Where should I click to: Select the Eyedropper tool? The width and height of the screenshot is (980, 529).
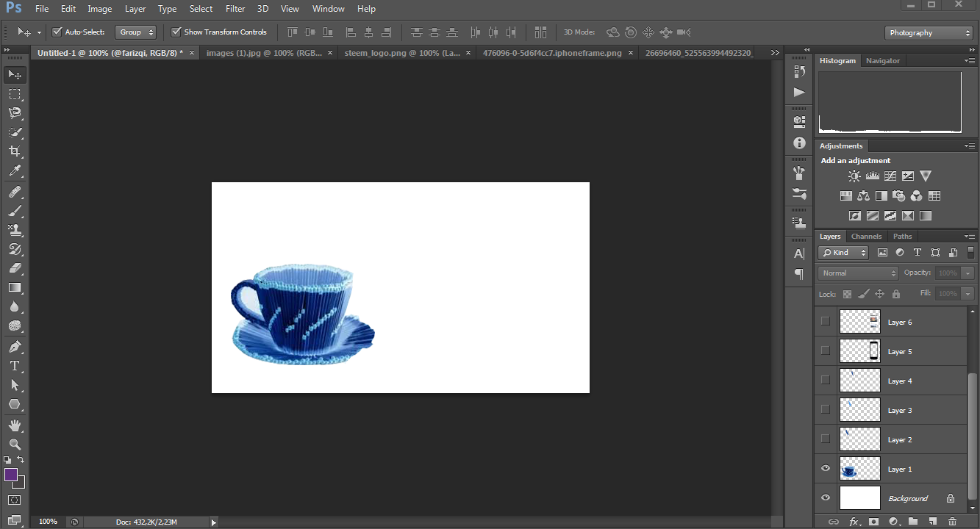[x=15, y=170]
